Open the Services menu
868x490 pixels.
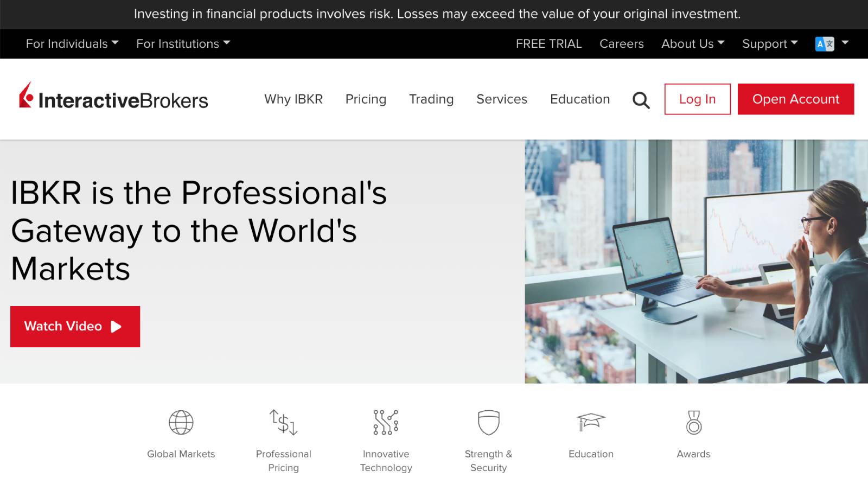(502, 99)
